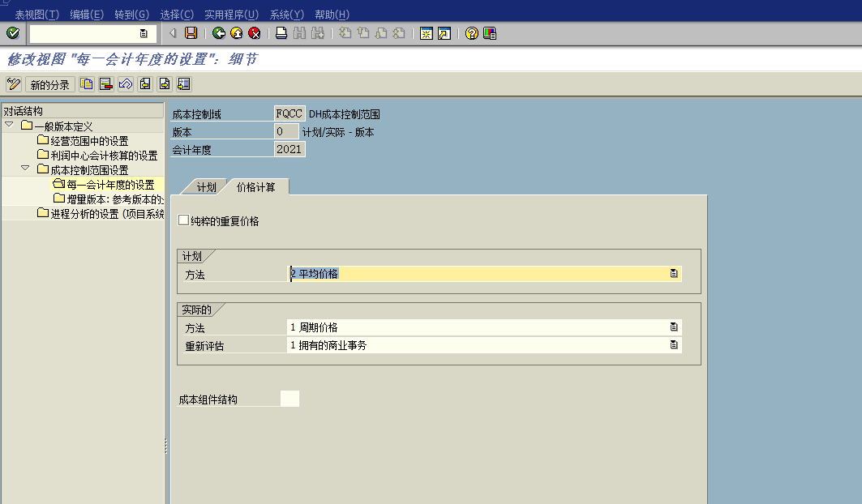Open Help via the question mark icon

pyautogui.click(x=471, y=33)
